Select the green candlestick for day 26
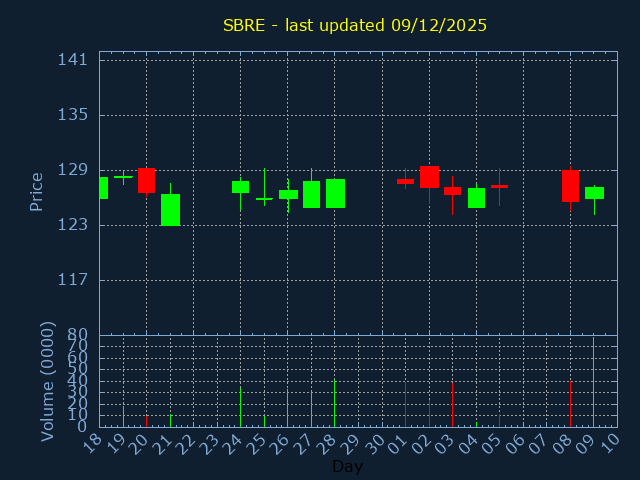This screenshot has height=480, width=640. point(288,195)
